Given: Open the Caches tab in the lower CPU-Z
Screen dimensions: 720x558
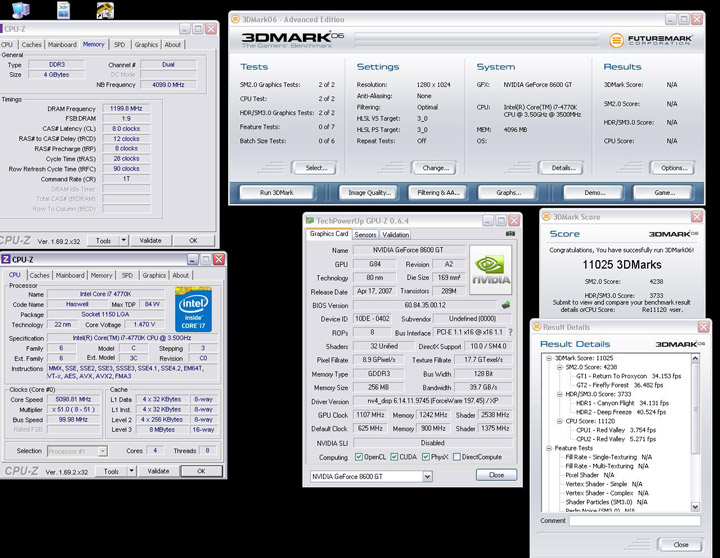Looking at the screenshot, I should [x=39, y=275].
